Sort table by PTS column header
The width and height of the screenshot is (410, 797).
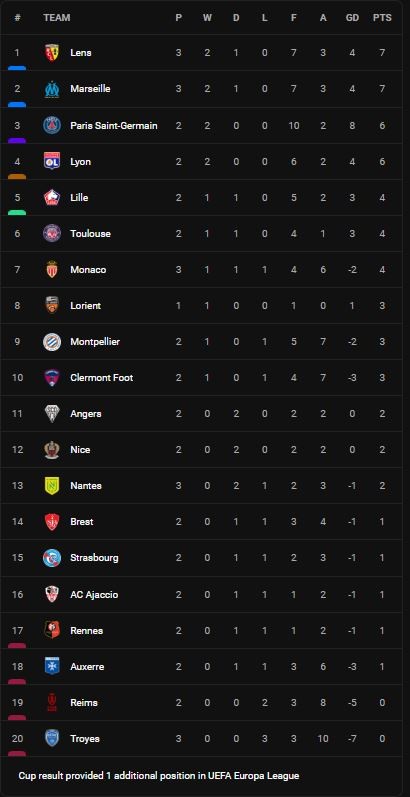[382, 18]
